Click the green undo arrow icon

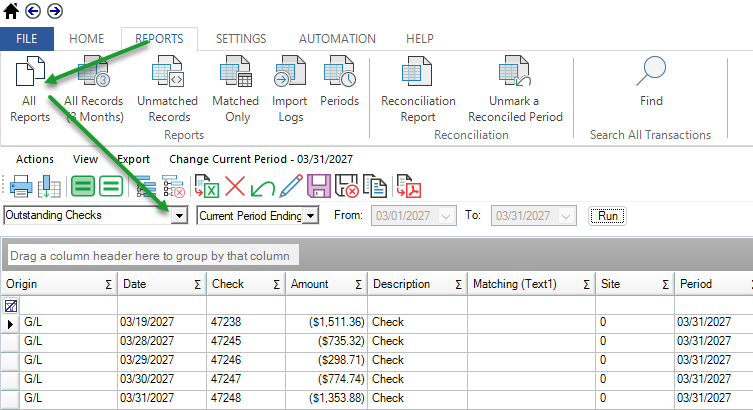263,186
